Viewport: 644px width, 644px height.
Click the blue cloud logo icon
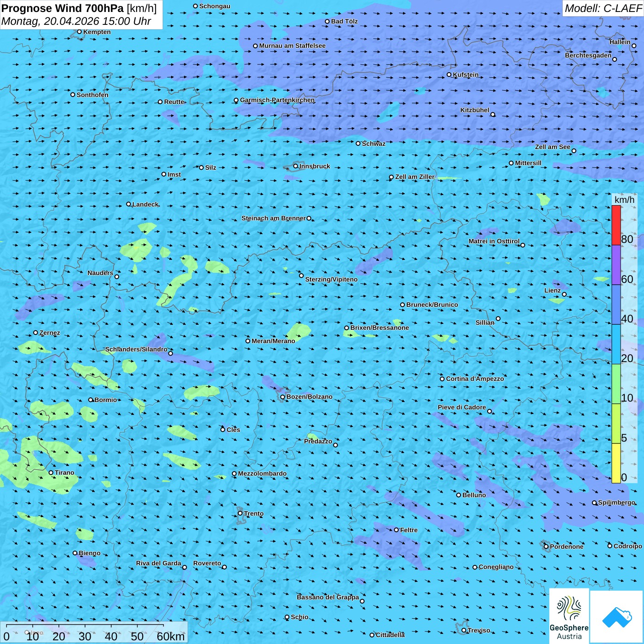click(x=617, y=617)
